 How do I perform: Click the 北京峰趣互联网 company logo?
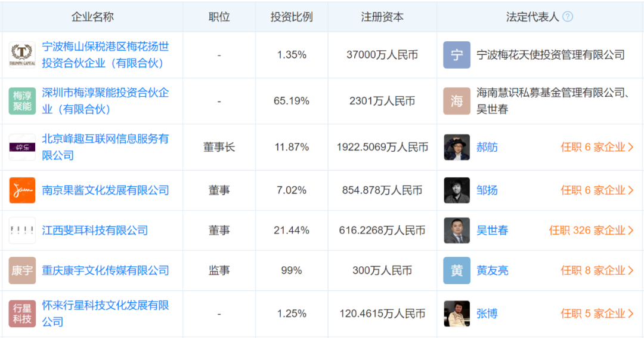coord(23,147)
